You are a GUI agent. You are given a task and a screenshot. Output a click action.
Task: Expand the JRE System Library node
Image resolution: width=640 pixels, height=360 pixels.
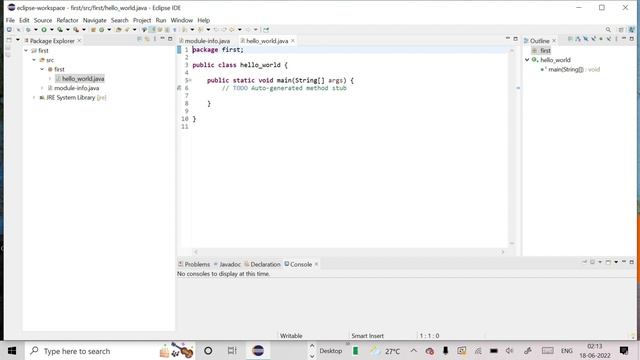34,98
